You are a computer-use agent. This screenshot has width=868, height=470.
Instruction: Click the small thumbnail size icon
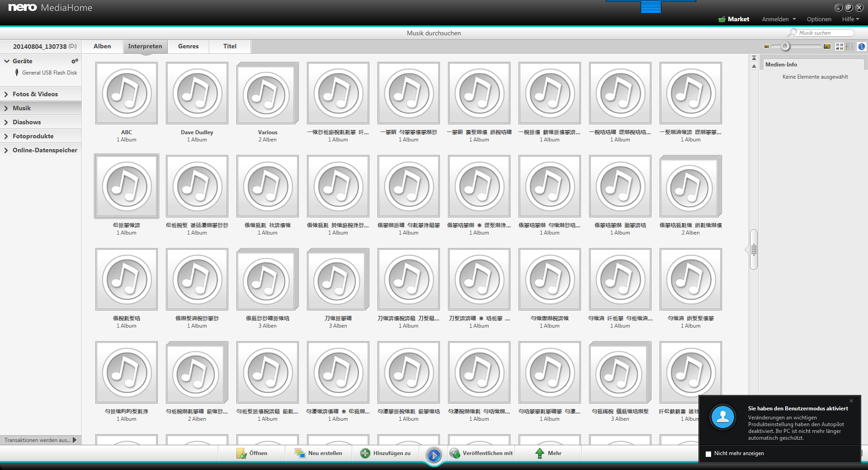(x=767, y=47)
